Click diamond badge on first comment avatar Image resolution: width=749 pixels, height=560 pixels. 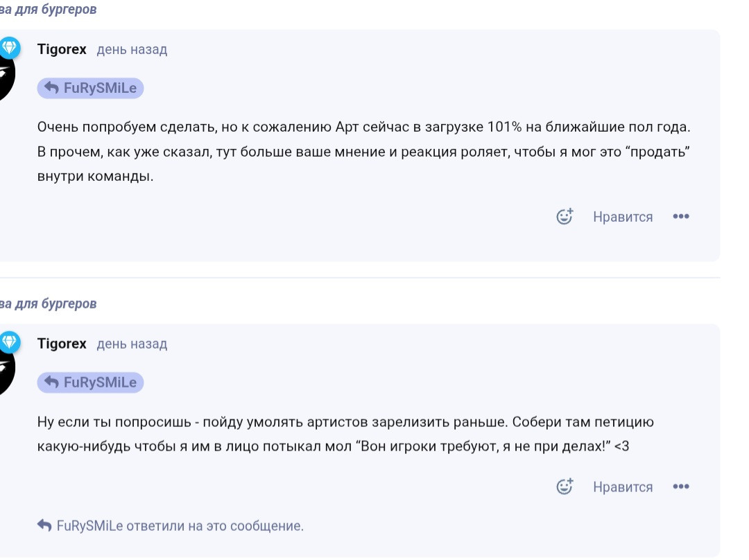click(10, 48)
